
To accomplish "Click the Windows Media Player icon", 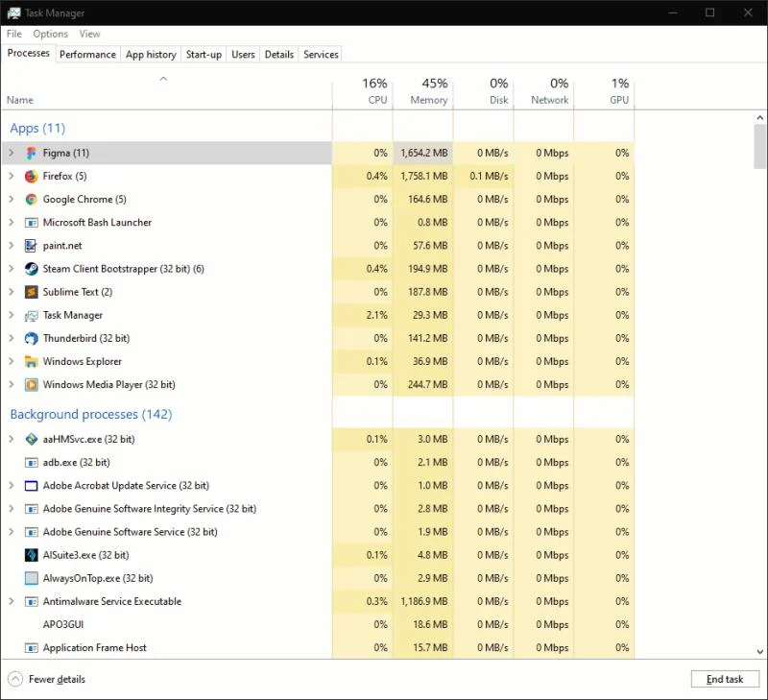I will (x=32, y=385).
